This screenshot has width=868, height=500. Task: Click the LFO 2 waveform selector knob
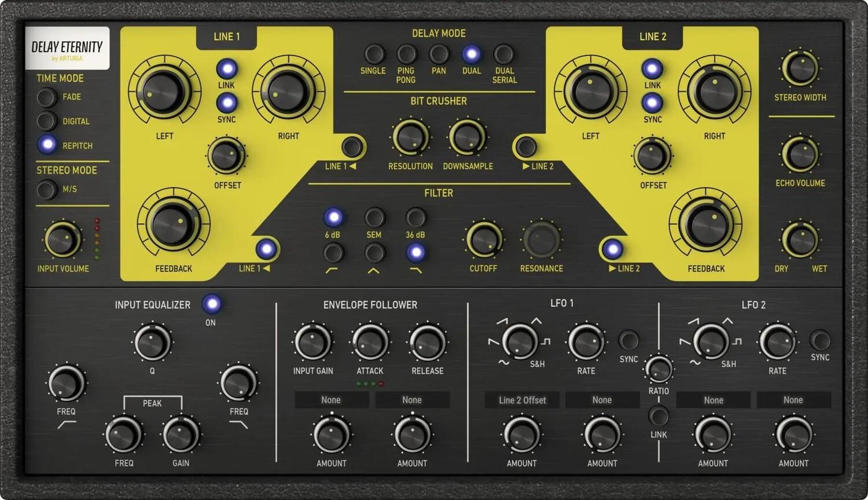coord(711,341)
